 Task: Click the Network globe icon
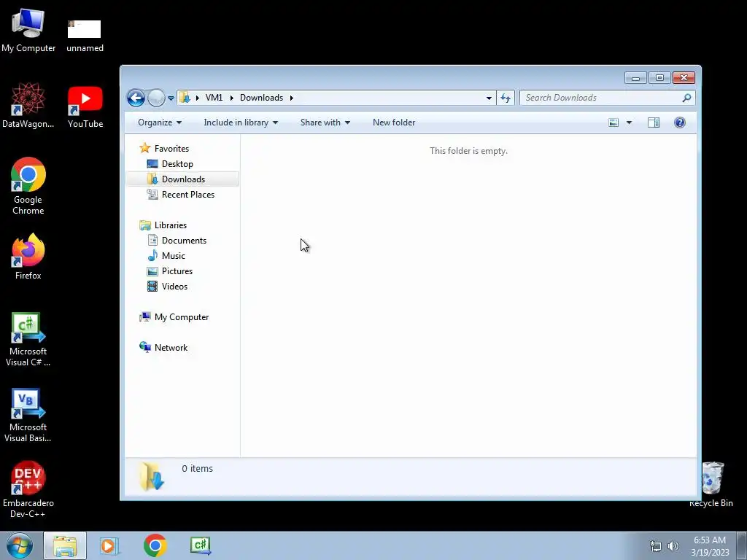pos(145,347)
